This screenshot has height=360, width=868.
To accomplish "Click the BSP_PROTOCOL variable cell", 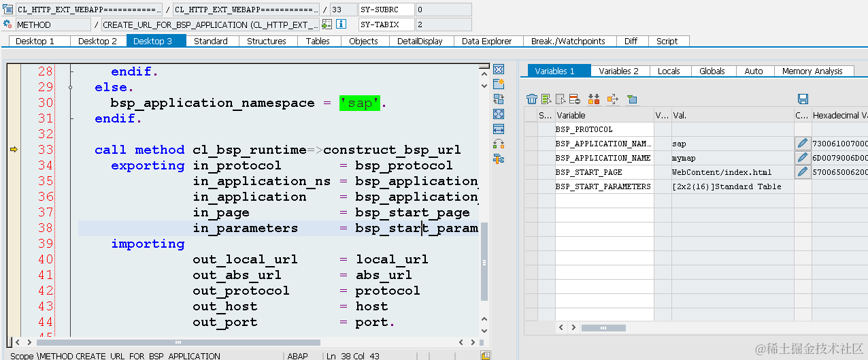I will [x=604, y=129].
